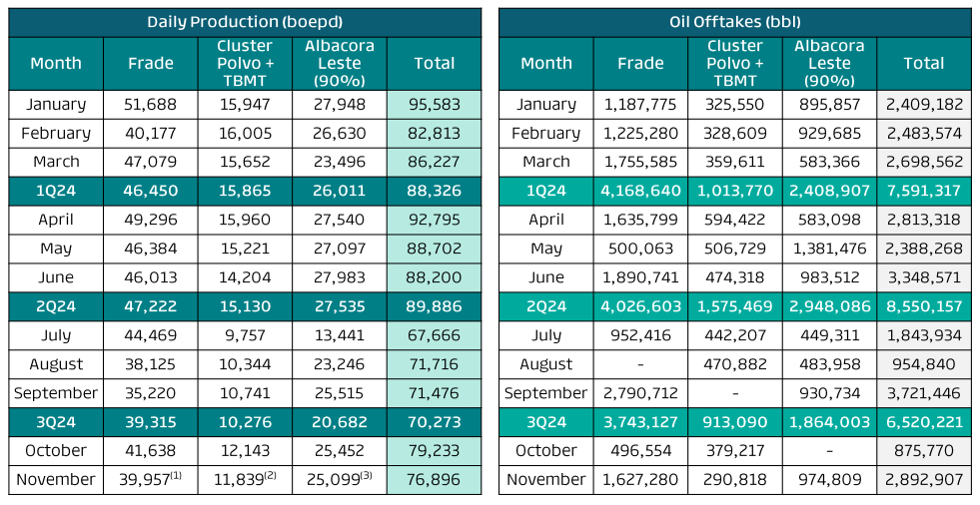Screen dimensions: 980x505
Task: Select the Cluster Polvo + TBMT header in Oil Offtakes
Action: [734, 63]
